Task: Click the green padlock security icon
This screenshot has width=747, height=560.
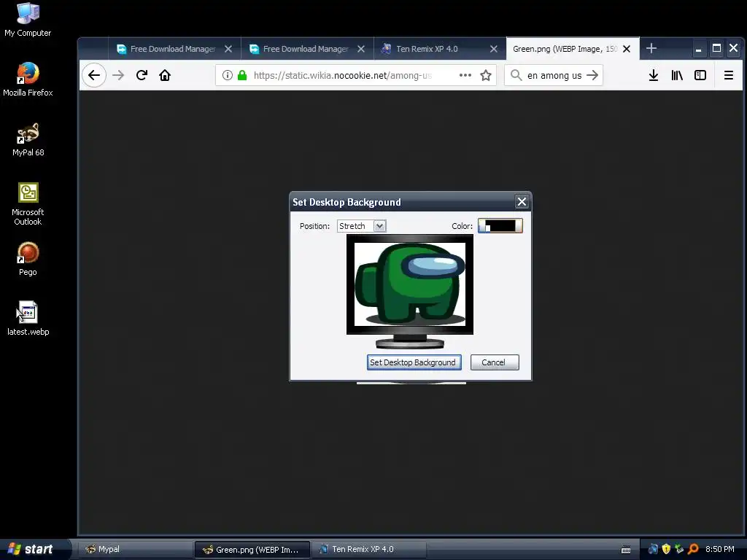Action: coord(242,75)
